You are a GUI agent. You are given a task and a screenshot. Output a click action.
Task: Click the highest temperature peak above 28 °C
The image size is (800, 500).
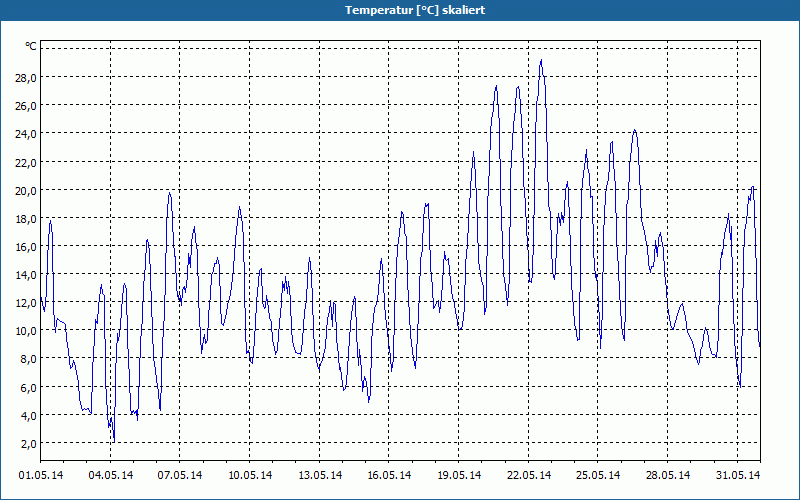pyautogui.click(x=541, y=60)
